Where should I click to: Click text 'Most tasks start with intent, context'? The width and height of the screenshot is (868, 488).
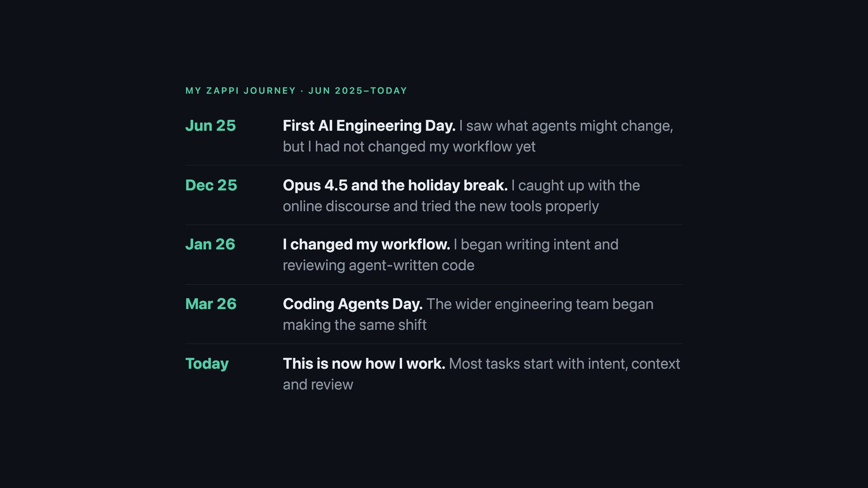565,364
